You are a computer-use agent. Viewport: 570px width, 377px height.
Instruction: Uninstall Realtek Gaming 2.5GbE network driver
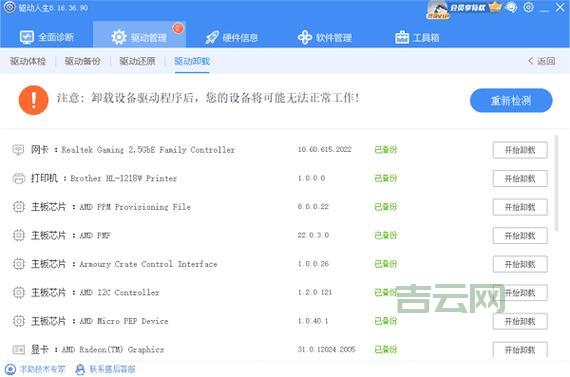520,150
